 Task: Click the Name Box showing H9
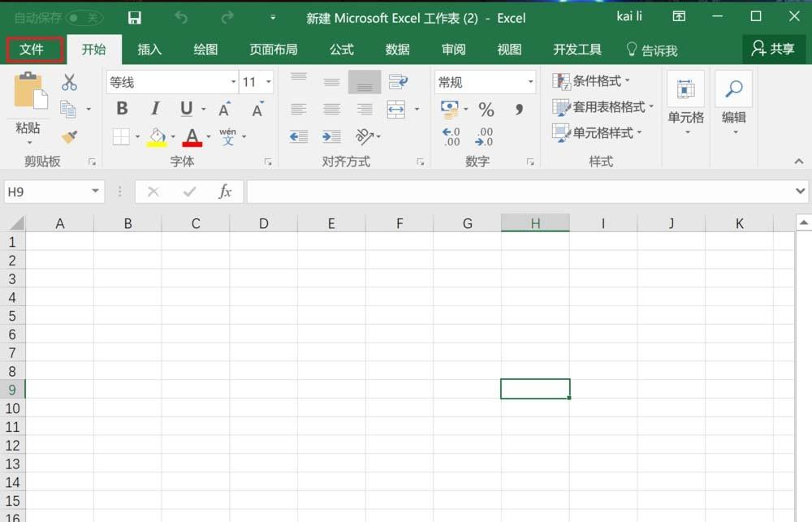47,192
